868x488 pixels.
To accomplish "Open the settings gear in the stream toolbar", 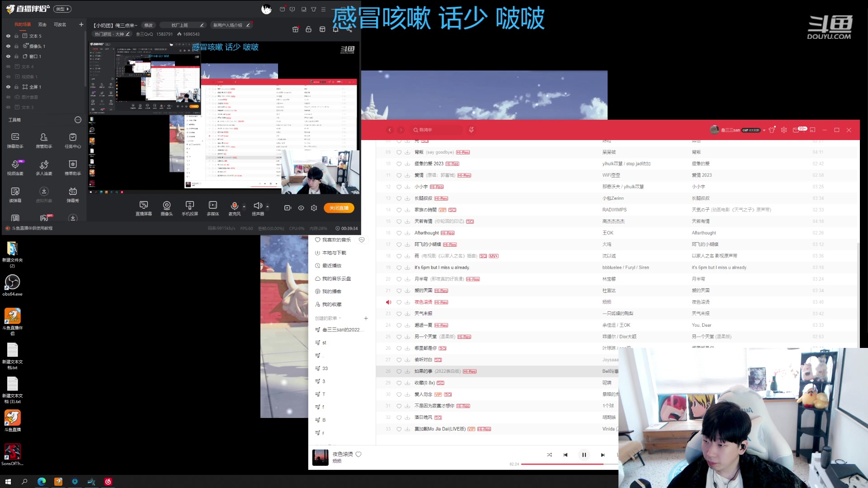I will coord(314,208).
